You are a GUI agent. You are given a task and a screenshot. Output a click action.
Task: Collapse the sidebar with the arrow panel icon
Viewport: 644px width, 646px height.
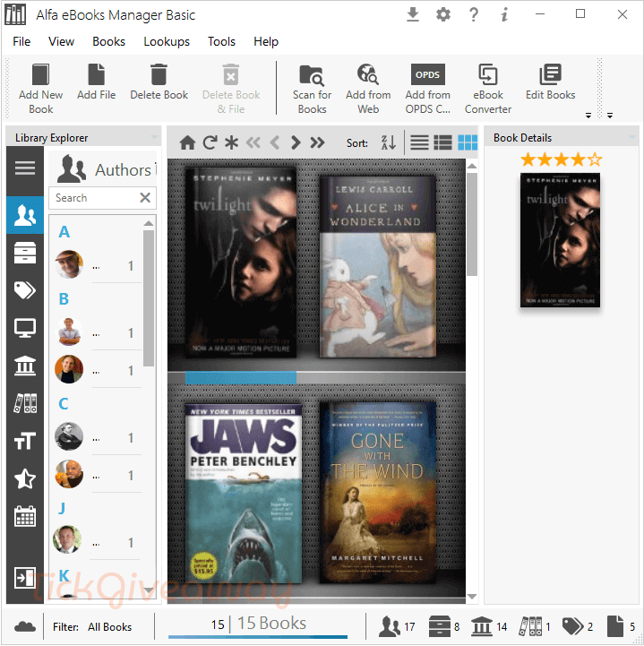coord(25,578)
